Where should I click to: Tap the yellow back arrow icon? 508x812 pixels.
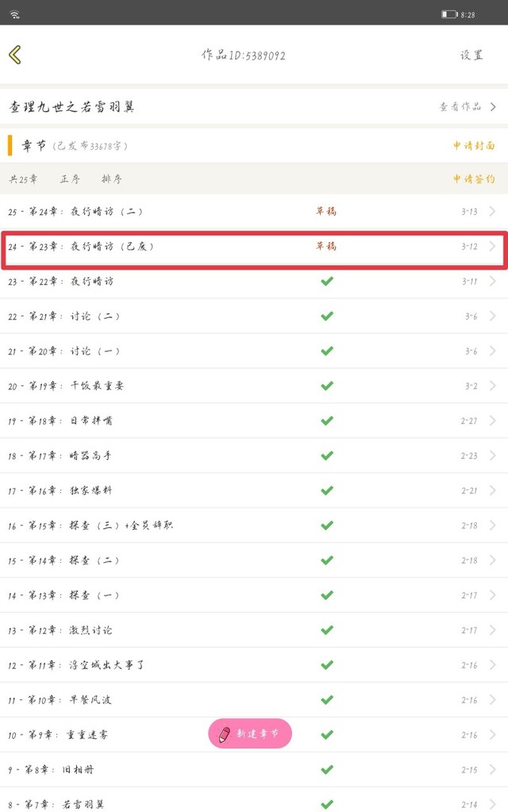pyautogui.click(x=15, y=54)
